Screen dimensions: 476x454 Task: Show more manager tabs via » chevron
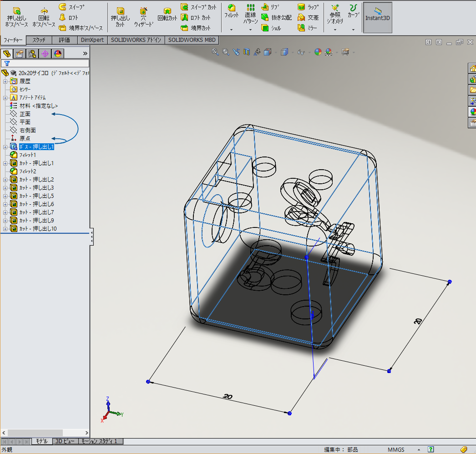coord(85,54)
